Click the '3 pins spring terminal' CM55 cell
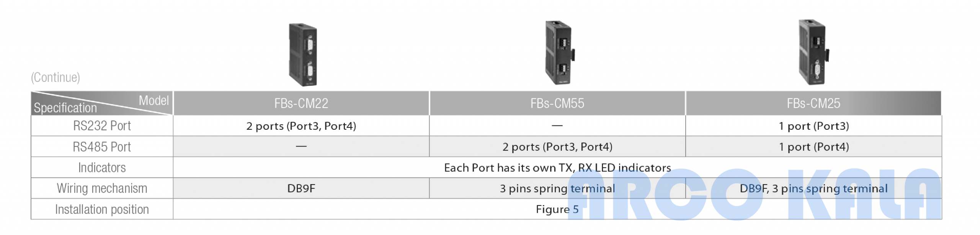 557,188
